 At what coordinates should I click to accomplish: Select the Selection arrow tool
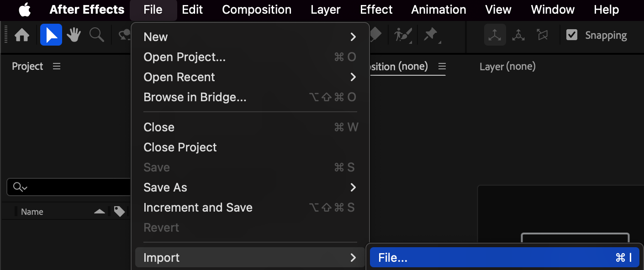(51, 35)
